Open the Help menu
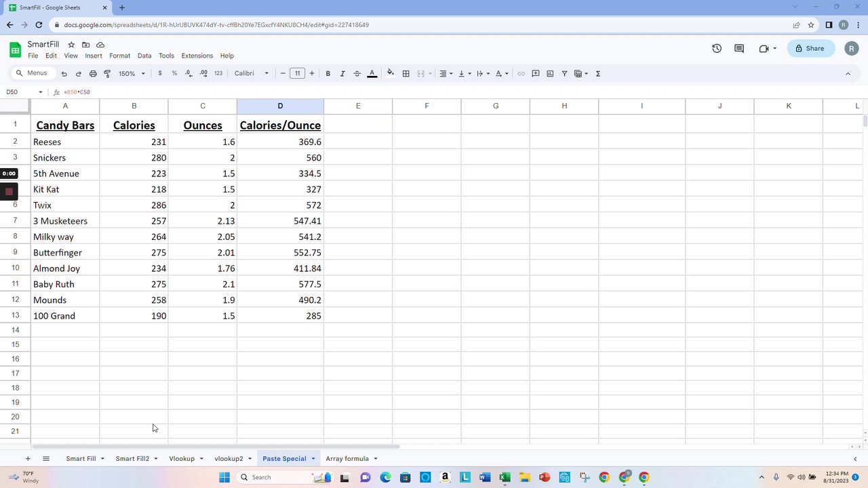Screen dimensions: 868x488 point(227,56)
